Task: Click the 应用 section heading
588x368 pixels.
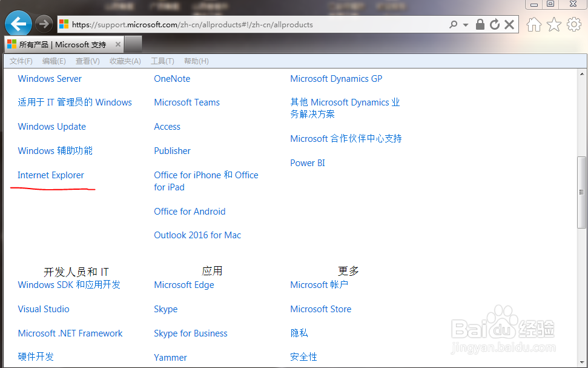Action: (x=212, y=271)
